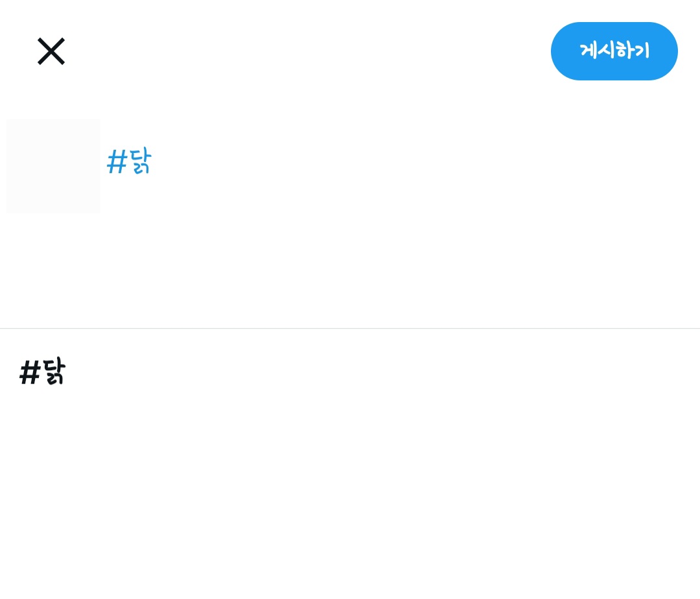Dismiss the post composer using the X

pyautogui.click(x=51, y=51)
